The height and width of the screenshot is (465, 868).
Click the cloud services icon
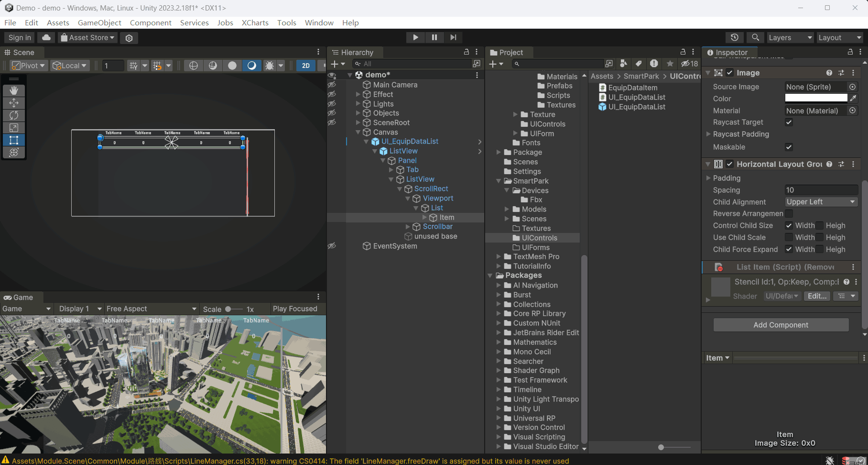coord(46,37)
